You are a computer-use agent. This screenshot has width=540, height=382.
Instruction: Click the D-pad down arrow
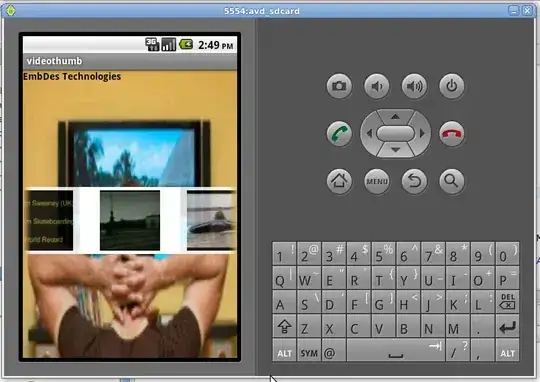395,150
